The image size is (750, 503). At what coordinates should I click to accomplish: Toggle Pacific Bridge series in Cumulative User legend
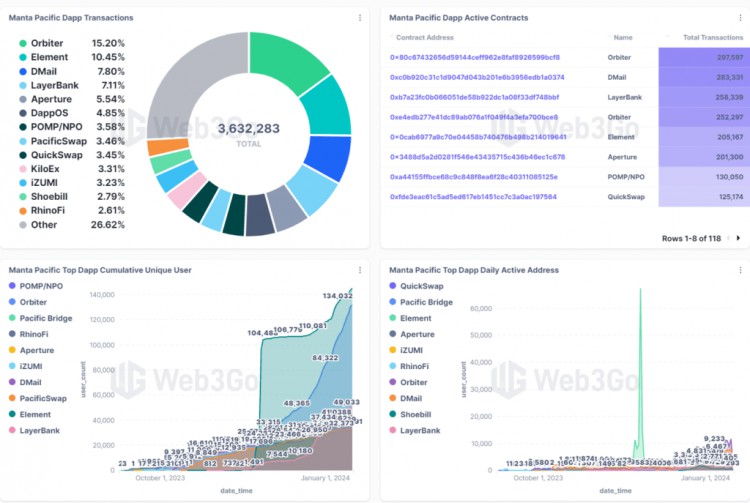(41, 318)
